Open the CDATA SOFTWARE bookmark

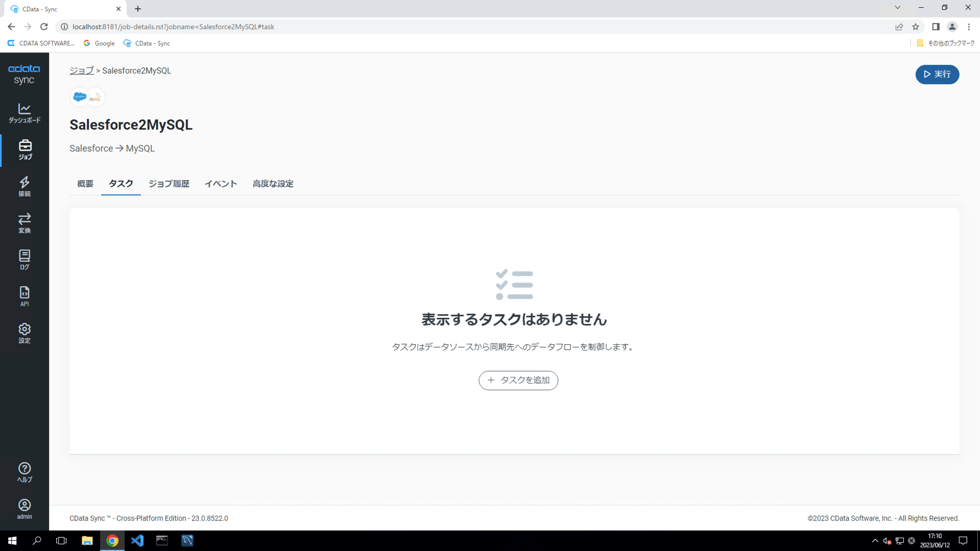41,43
